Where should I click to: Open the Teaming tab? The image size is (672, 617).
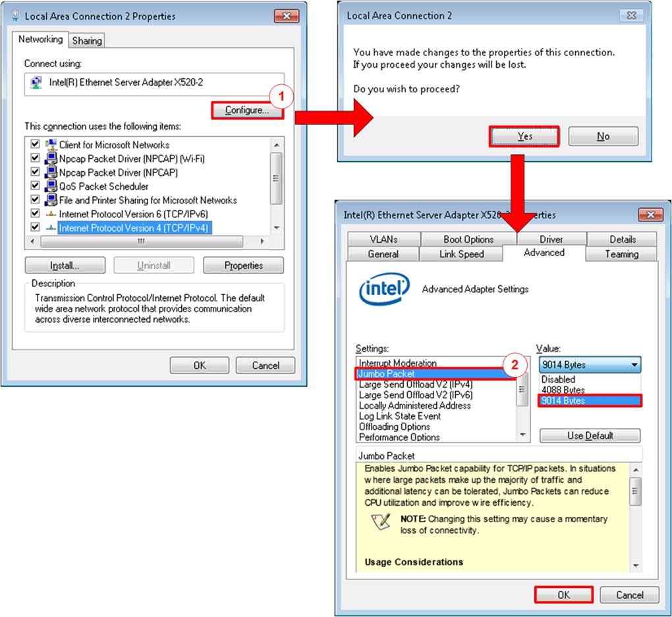coord(621,254)
